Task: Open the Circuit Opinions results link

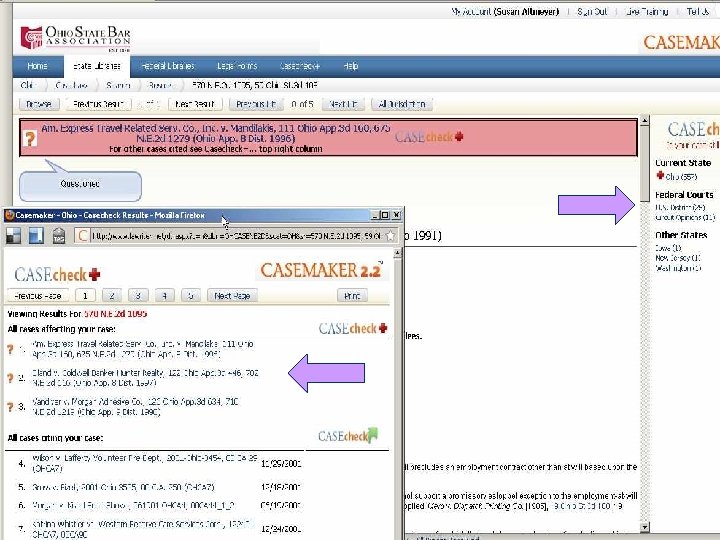Action: [x=685, y=217]
